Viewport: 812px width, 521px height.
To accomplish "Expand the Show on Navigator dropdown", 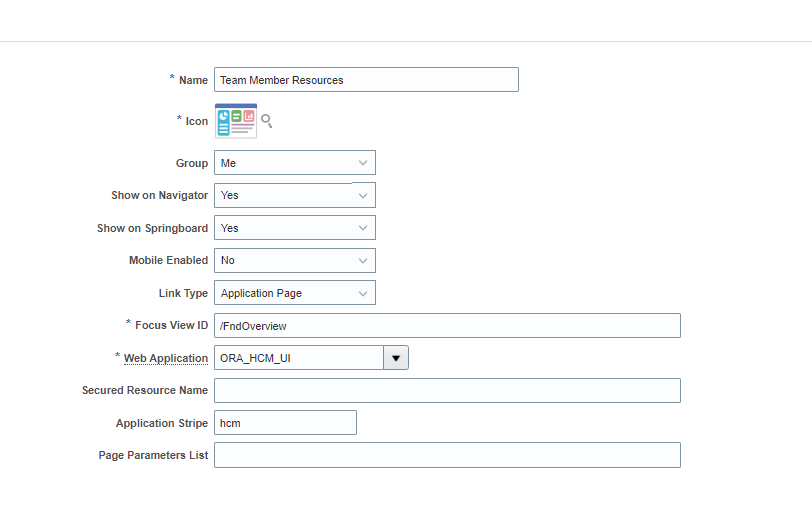I will point(295,195).
